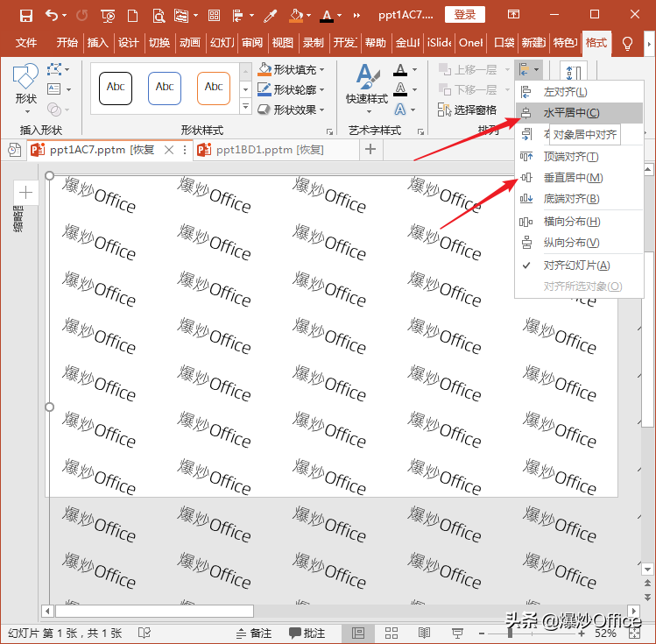
Task: Toggle Align to Slide (对齐幻灯片) option
Action: (579, 265)
